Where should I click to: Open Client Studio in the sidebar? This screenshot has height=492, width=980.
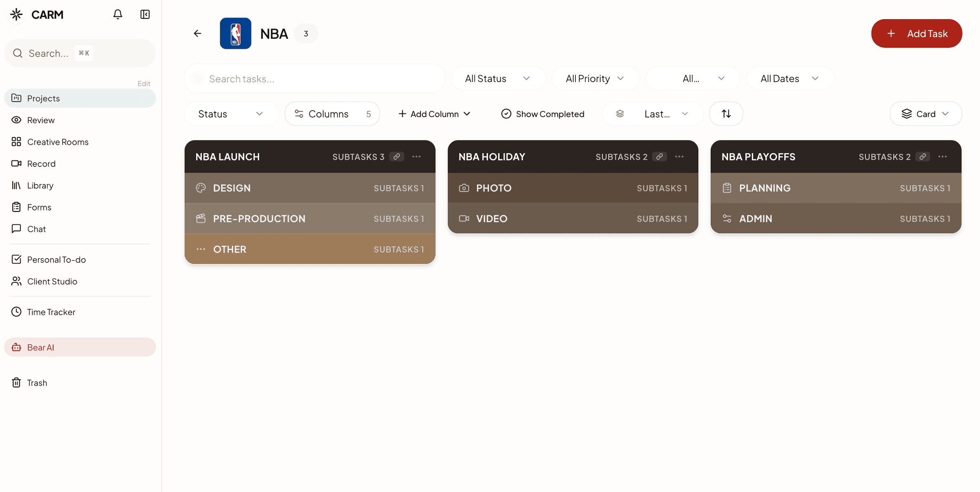pos(80,281)
